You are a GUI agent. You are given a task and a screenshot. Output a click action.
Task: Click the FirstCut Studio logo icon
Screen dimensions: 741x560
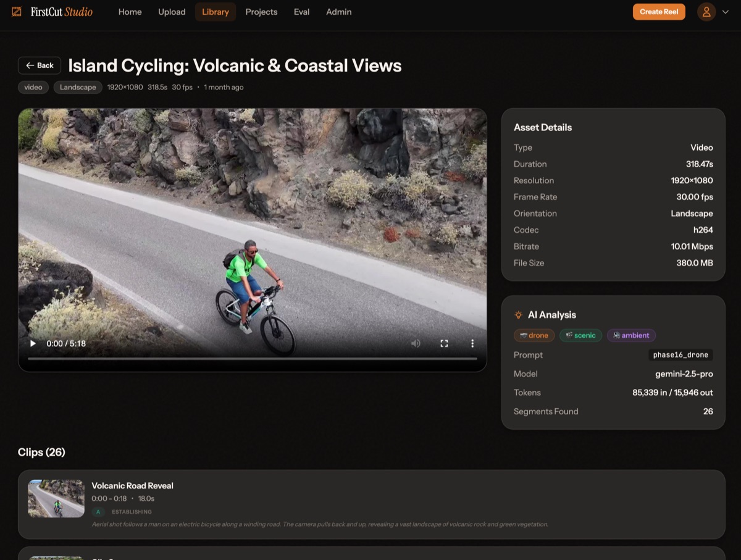click(x=15, y=11)
